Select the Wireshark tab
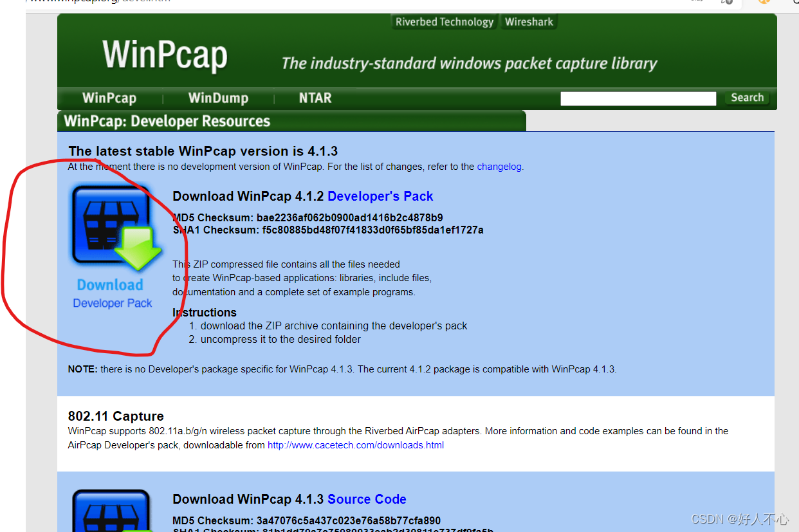The image size is (799, 532). pos(528,21)
